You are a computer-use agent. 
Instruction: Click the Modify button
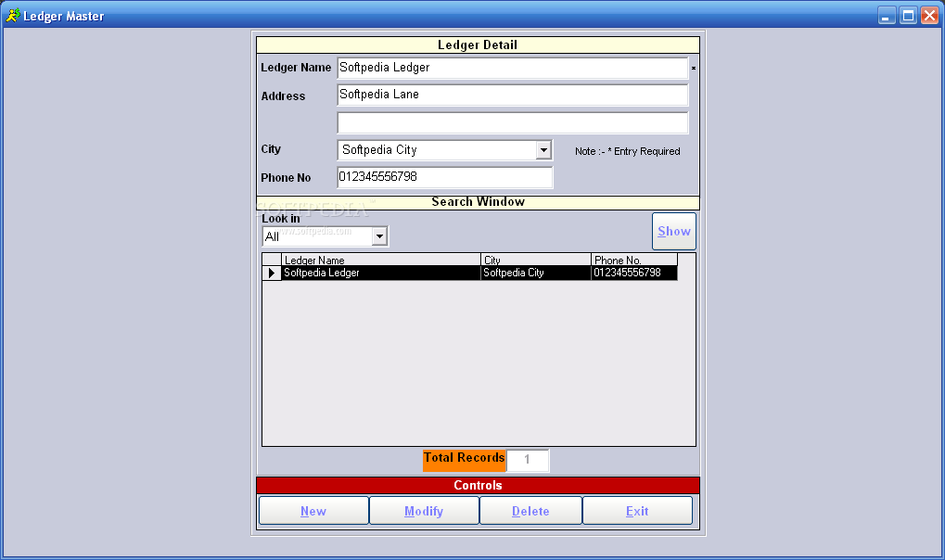coord(424,511)
